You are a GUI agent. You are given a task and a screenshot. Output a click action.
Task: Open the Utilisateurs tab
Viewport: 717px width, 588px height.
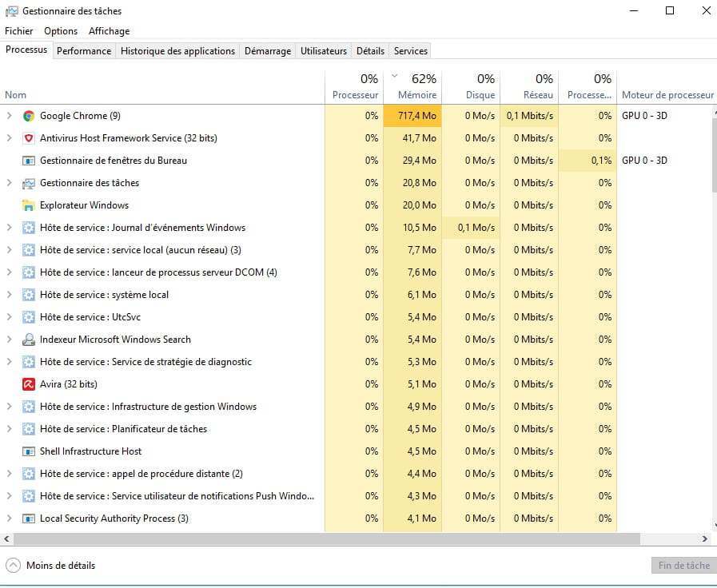pos(324,51)
